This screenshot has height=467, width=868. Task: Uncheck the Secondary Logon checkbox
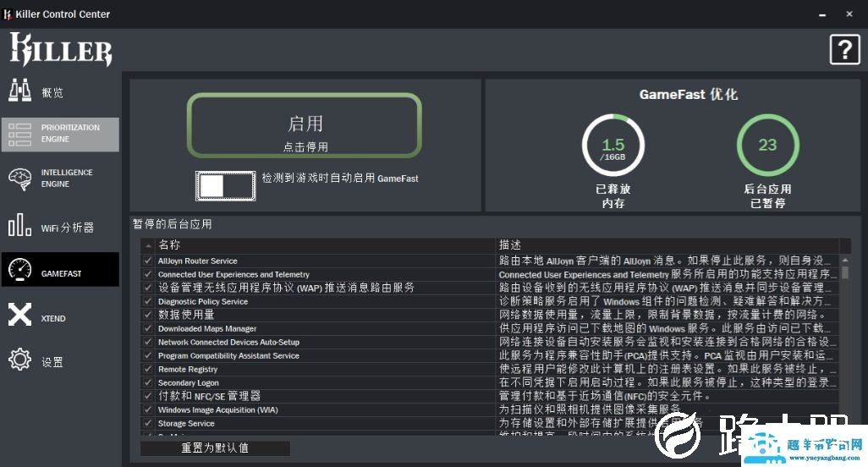point(148,382)
